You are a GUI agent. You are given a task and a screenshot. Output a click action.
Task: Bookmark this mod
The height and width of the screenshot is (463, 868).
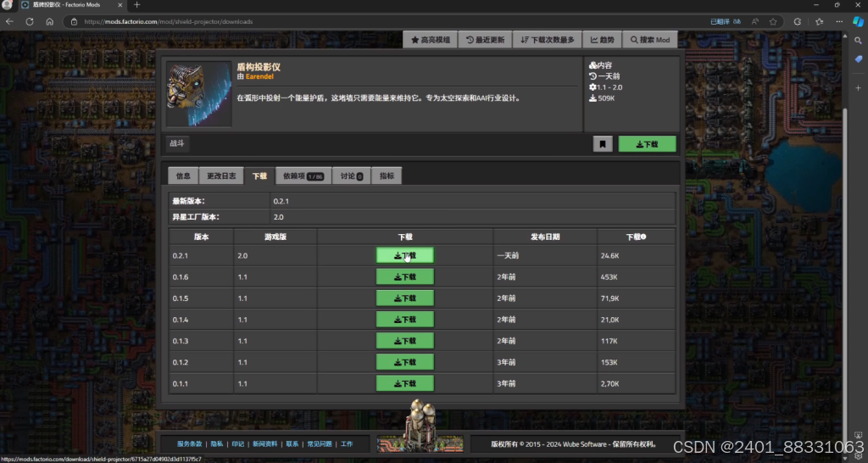click(603, 144)
